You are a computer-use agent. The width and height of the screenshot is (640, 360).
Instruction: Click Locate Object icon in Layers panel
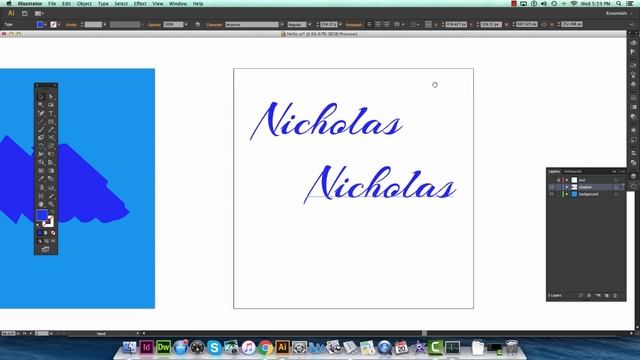580,295
